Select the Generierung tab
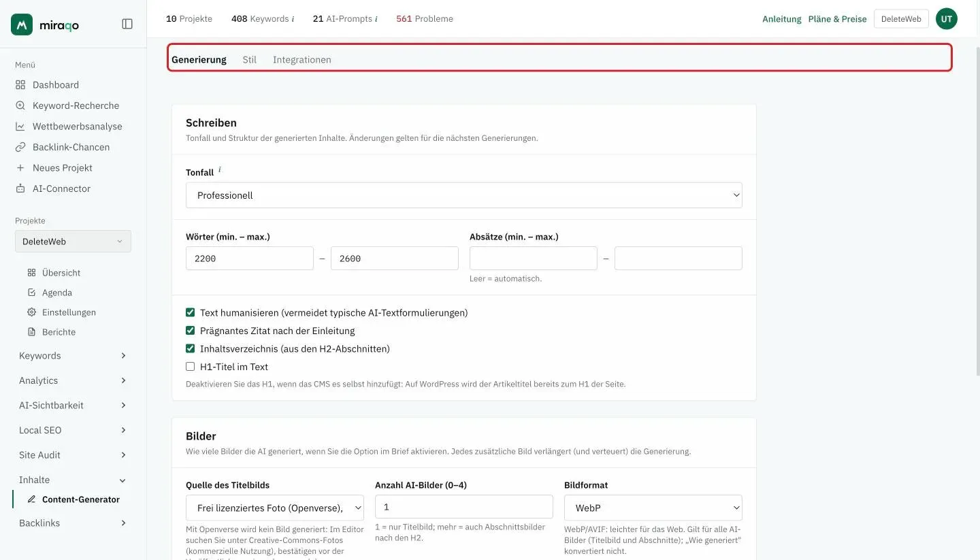The image size is (980, 560). pos(199,60)
